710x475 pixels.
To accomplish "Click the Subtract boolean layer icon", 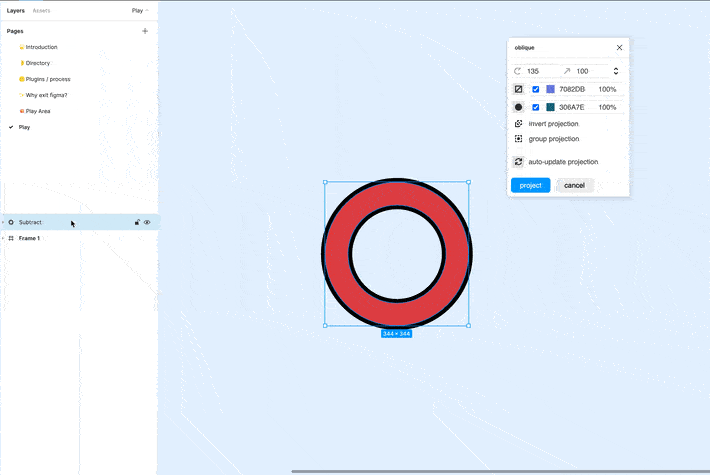I will 11,222.
